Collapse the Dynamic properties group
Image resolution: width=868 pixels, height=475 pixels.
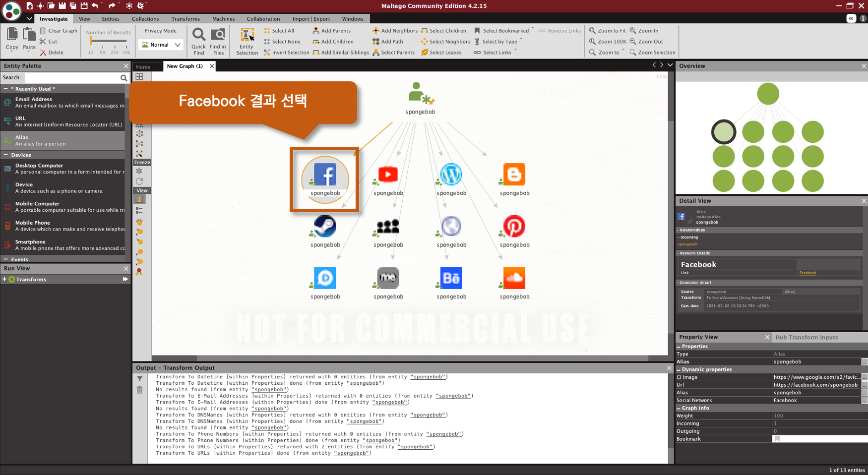(679, 369)
